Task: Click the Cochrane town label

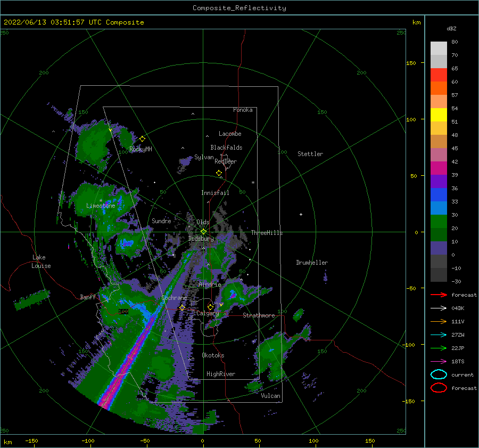Action: (x=174, y=298)
